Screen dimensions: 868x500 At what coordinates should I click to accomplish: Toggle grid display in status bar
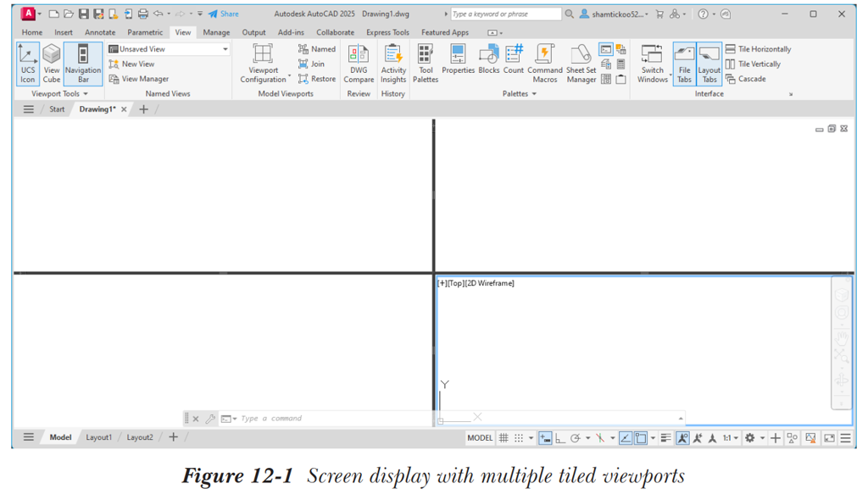click(x=504, y=438)
